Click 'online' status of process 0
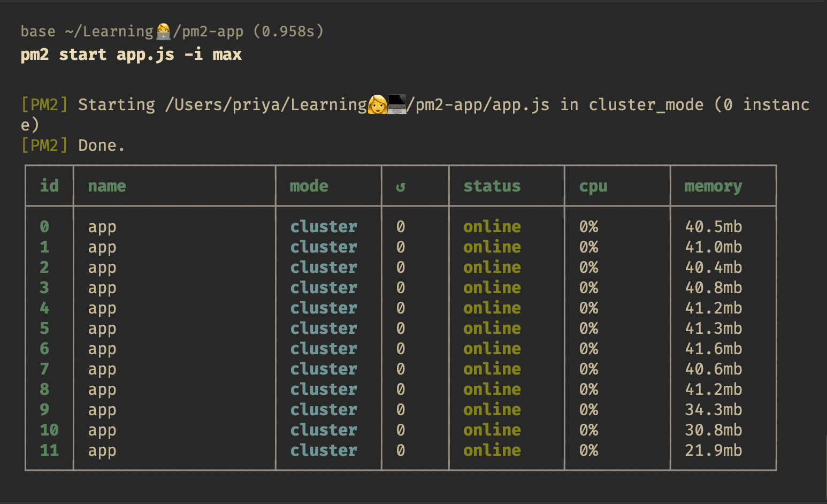The image size is (827, 504). point(492,227)
